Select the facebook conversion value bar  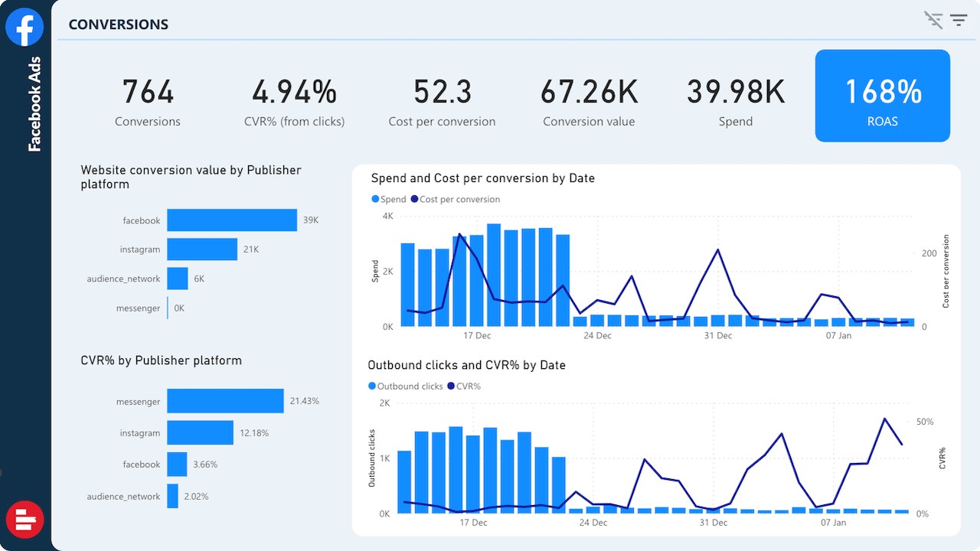click(232, 220)
